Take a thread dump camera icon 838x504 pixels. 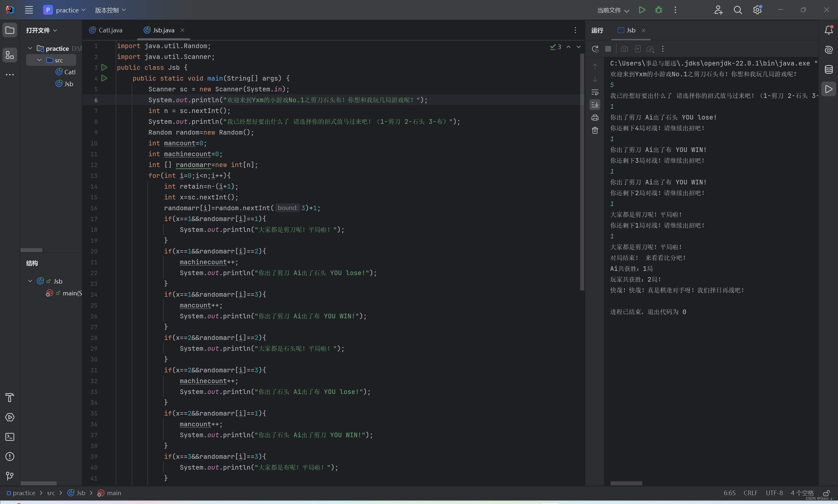coord(624,49)
